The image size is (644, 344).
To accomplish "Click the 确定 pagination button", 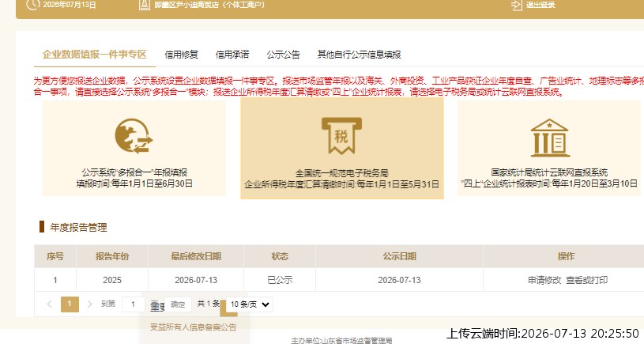I will [x=178, y=304].
